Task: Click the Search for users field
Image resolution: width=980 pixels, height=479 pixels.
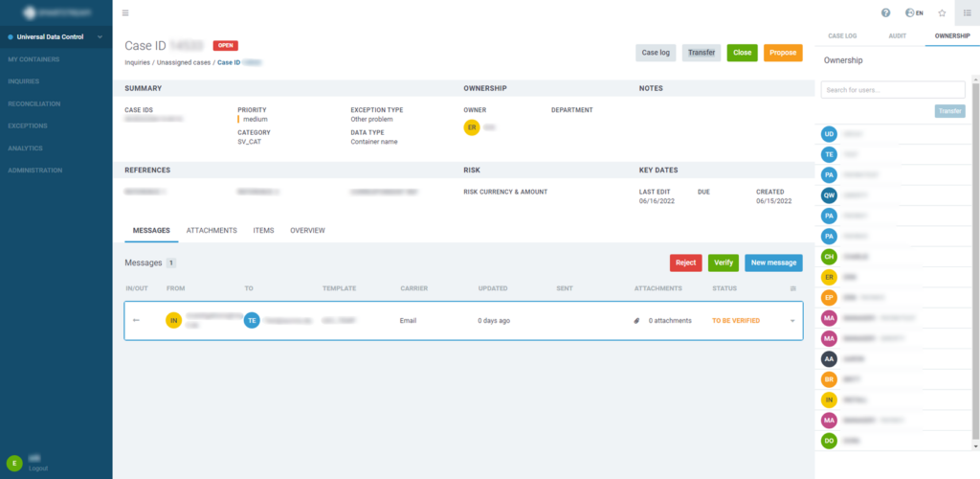Action: point(892,89)
